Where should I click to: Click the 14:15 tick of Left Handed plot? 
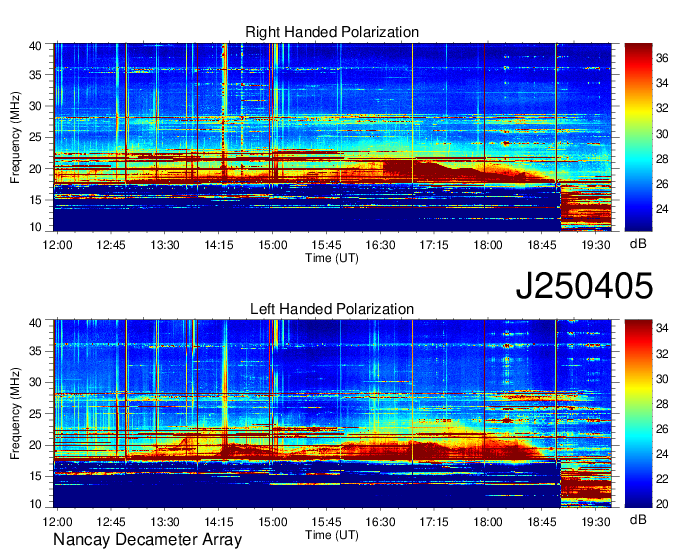coord(219,522)
